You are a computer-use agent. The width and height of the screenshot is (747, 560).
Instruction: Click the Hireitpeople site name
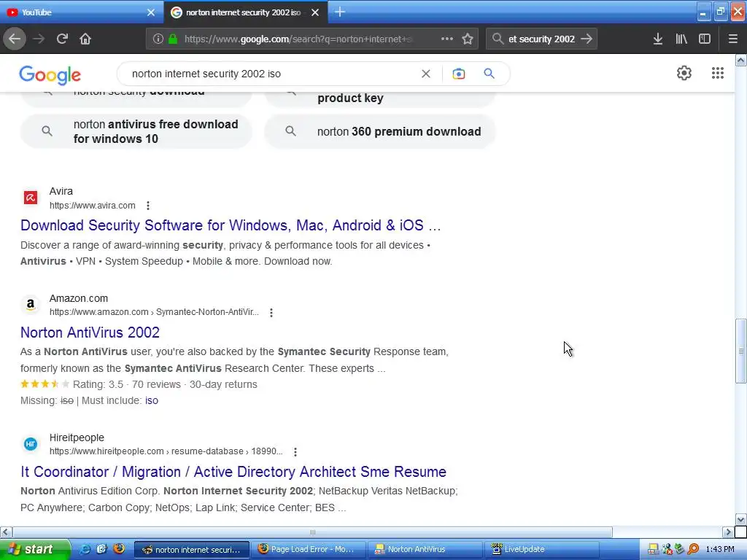(x=77, y=437)
